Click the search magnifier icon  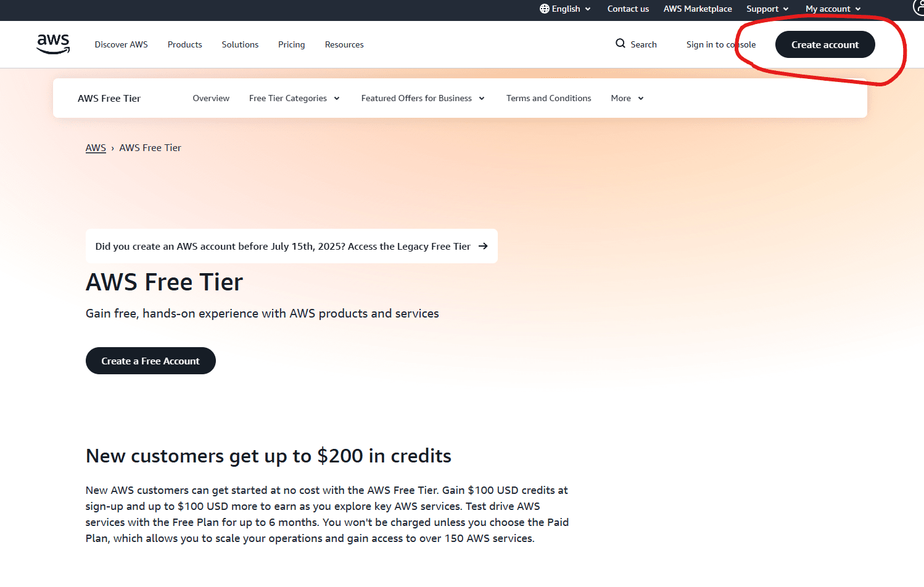[620, 43]
